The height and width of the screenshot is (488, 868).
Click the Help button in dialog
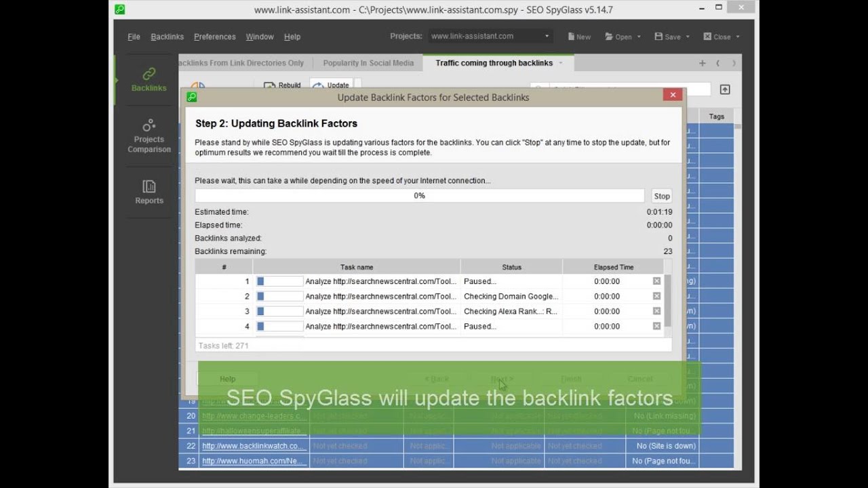[x=228, y=379]
